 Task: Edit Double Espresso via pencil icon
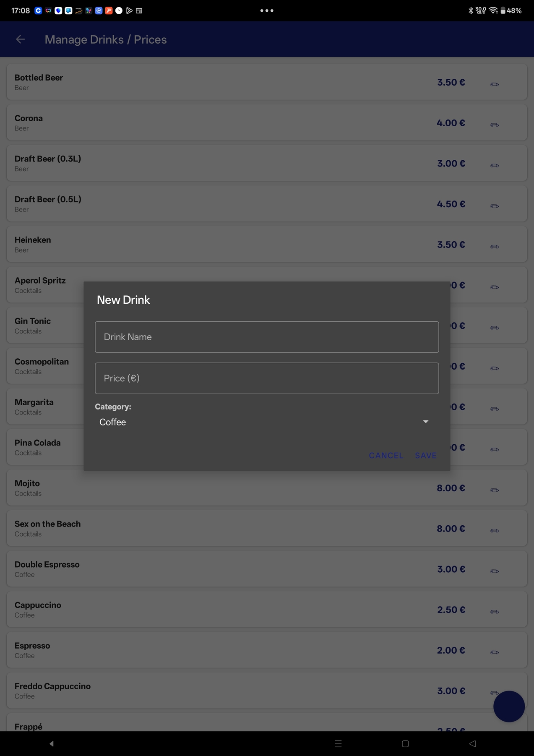[x=495, y=571]
